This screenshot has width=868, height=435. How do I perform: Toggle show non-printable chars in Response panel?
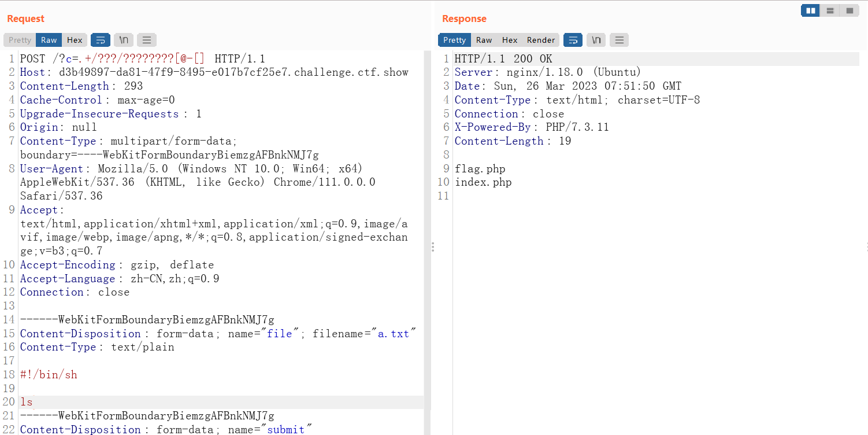[596, 40]
